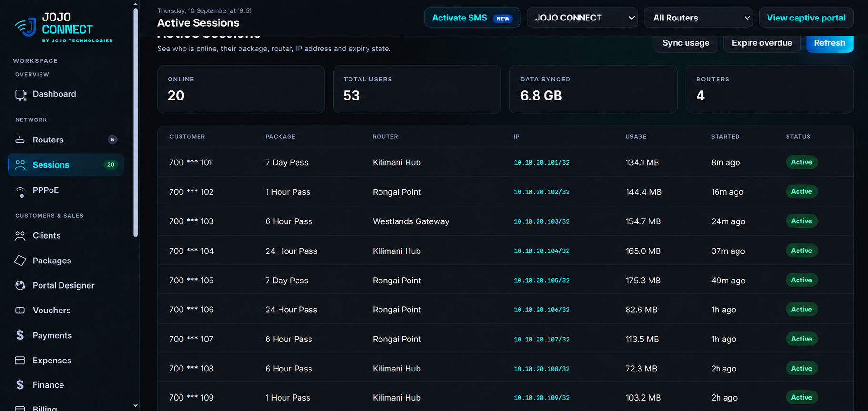
Task: Click the Routers count badge 5
Action: [x=112, y=140]
